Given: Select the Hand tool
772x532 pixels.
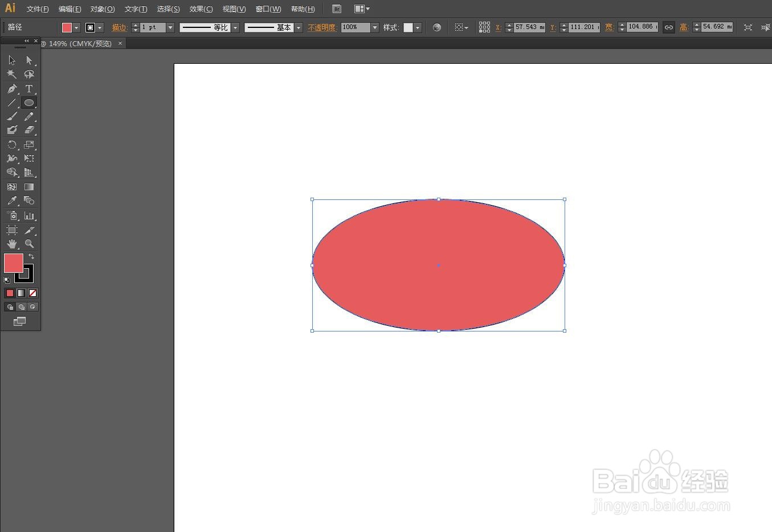Looking at the screenshot, I should point(12,244).
